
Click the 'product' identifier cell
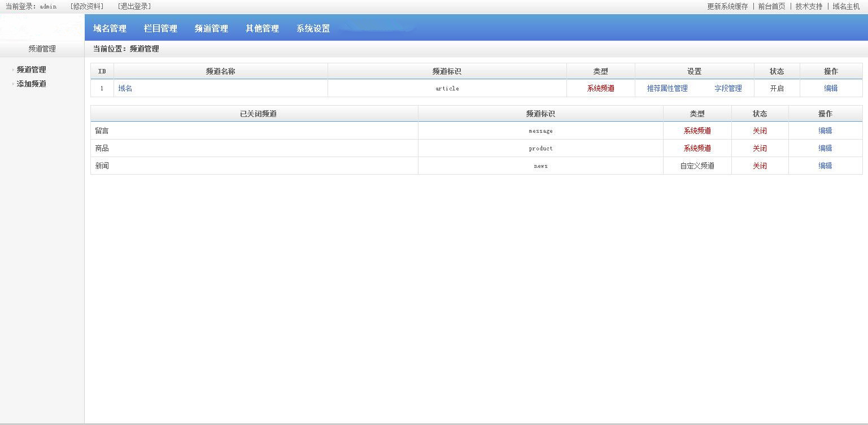pos(540,148)
